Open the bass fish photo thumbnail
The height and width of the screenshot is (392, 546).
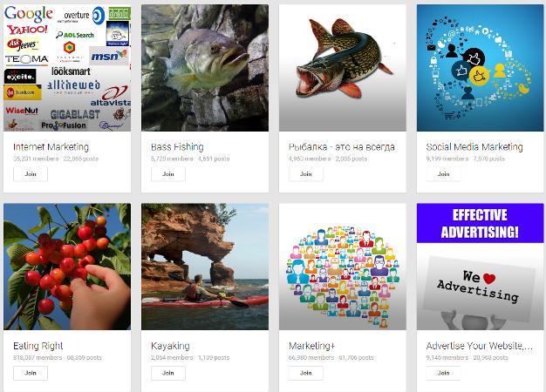point(205,68)
